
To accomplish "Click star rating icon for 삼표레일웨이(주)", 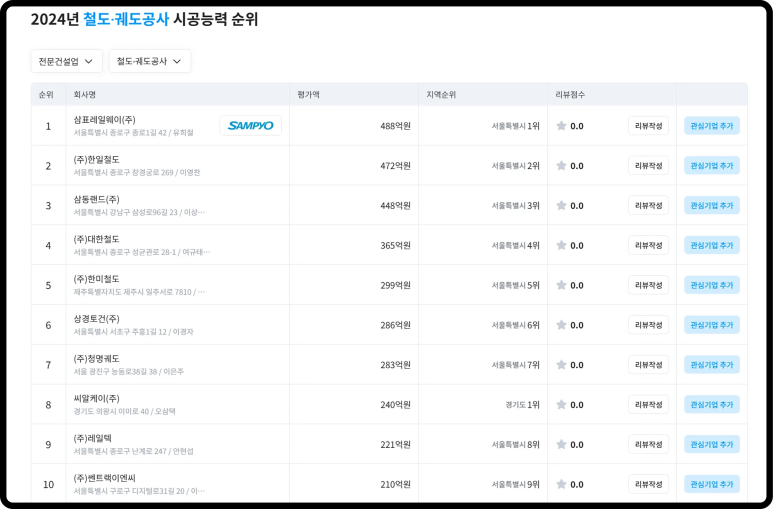I will coord(561,126).
